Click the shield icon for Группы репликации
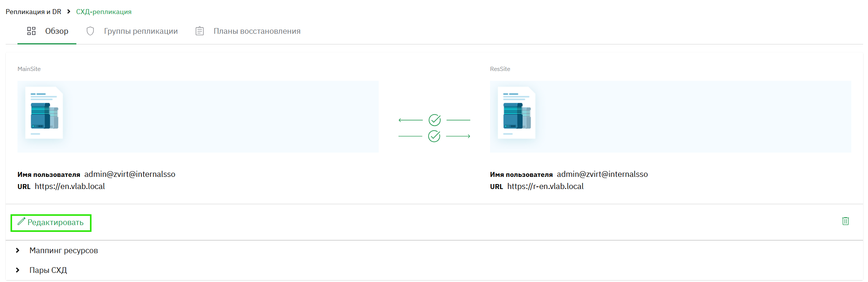This screenshot has width=868, height=282. coord(90,31)
